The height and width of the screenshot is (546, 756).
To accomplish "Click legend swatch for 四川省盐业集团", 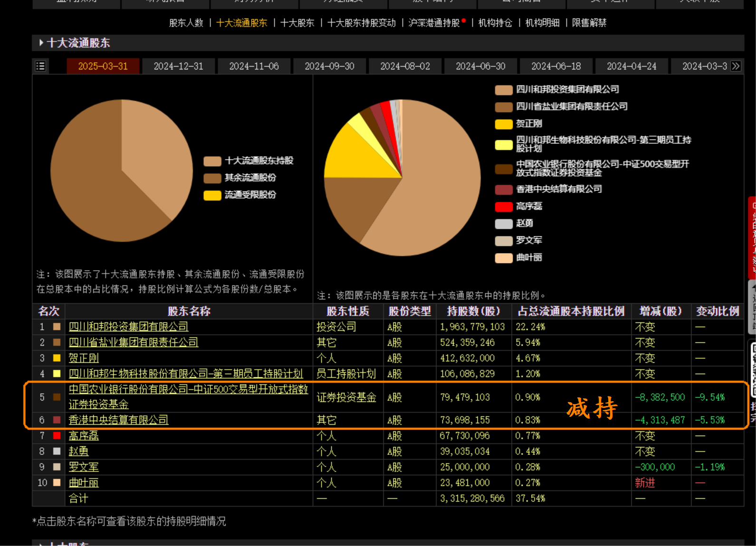I will click(x=504, y=107).
